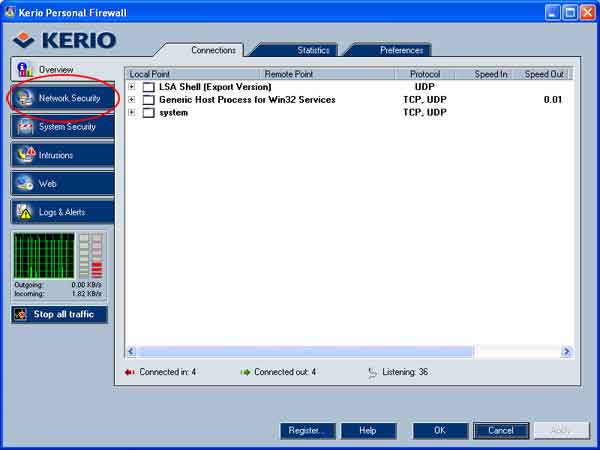Click the Network Security icon
600x450 pixels.
coord(24,98)
